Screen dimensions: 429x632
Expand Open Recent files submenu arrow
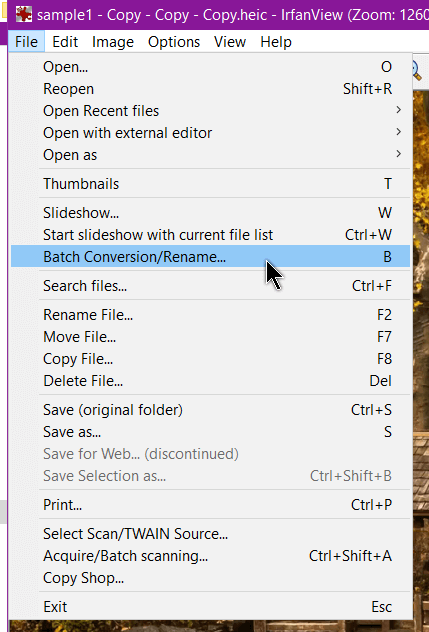398,110
